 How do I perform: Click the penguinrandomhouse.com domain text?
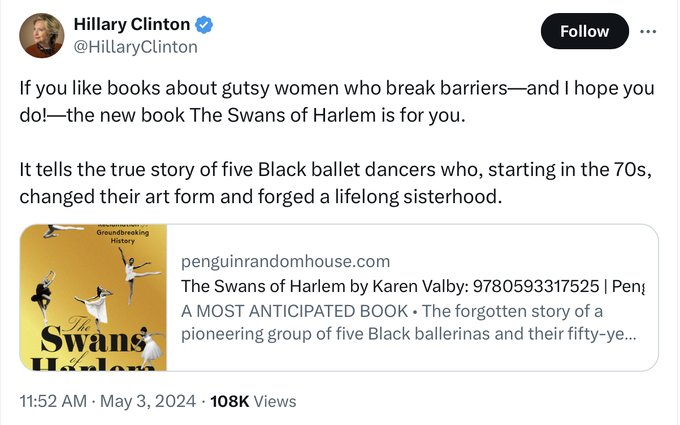pos(285,262)
